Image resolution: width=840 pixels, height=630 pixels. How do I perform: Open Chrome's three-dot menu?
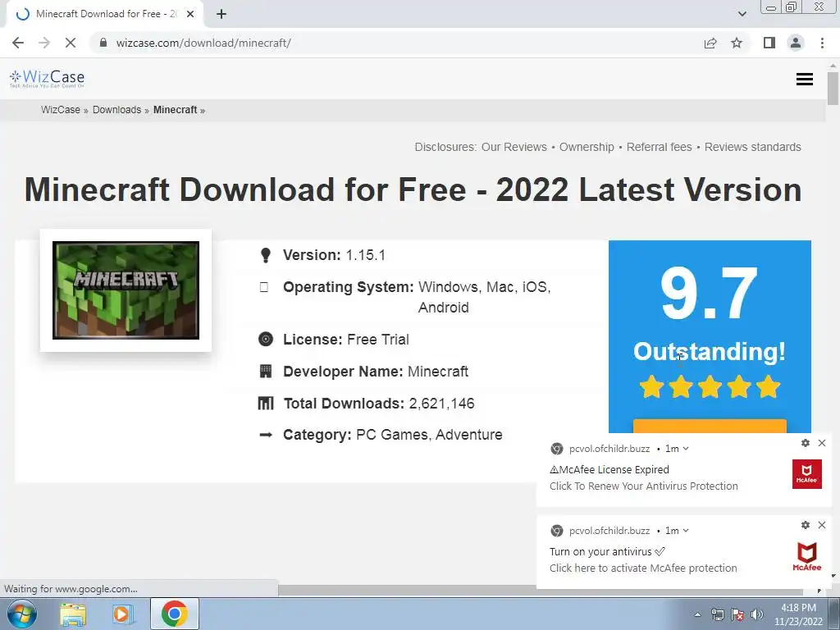(822, 43)
